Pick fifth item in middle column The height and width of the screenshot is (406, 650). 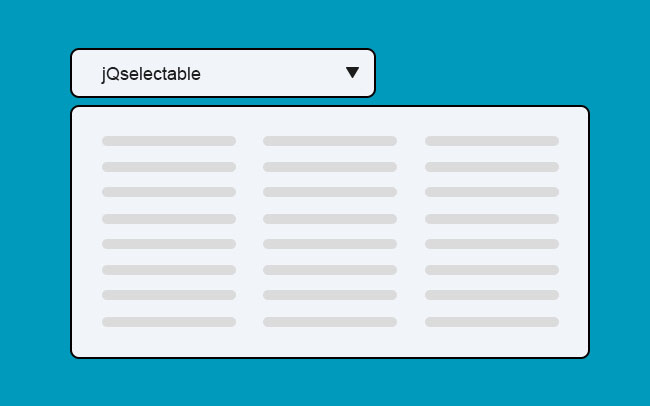(x=330, y=244)
